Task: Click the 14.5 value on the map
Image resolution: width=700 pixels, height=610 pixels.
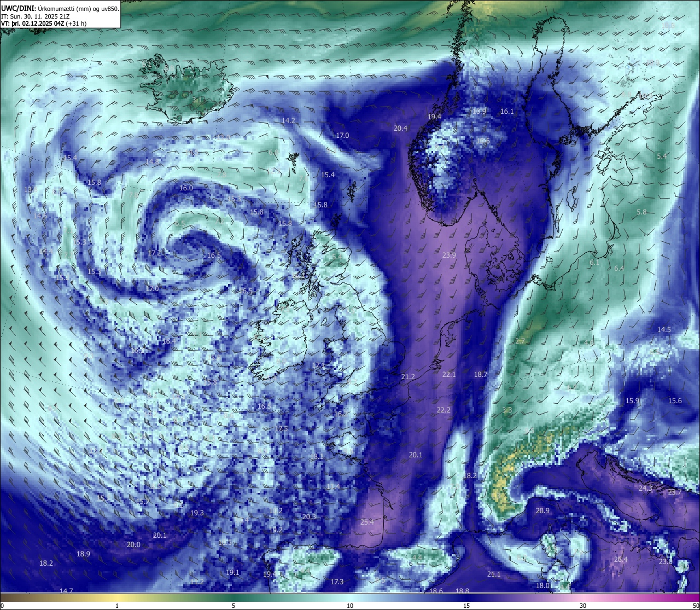Action: pyautogui.click(x=664, y=330)
